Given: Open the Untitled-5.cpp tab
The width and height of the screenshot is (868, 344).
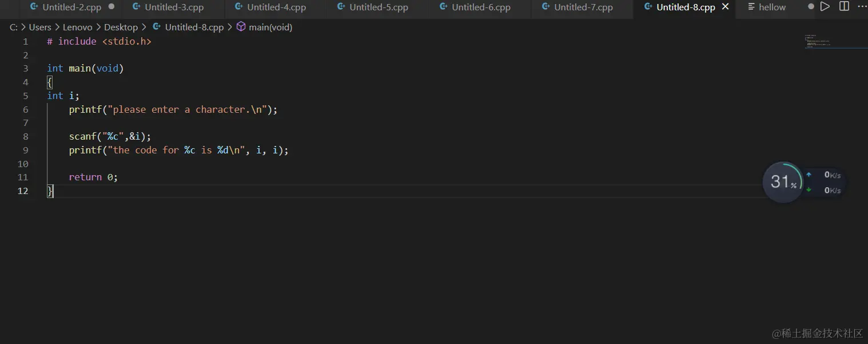Looking at the screenshot, I should [x=379, y=7].
